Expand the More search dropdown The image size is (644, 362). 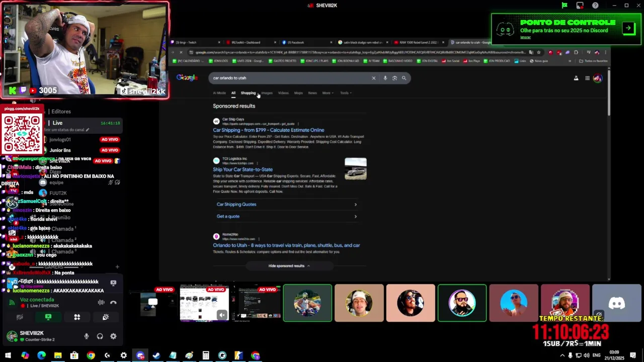(x=328, y=93)
